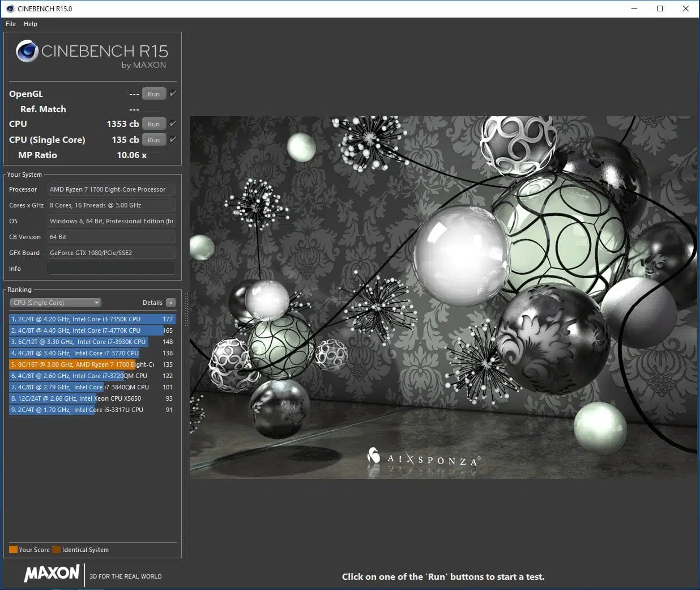This screenshot has width=700, height=590.
Task: Click the MP Ratio value 10.06 x
Action: [131, 155]
